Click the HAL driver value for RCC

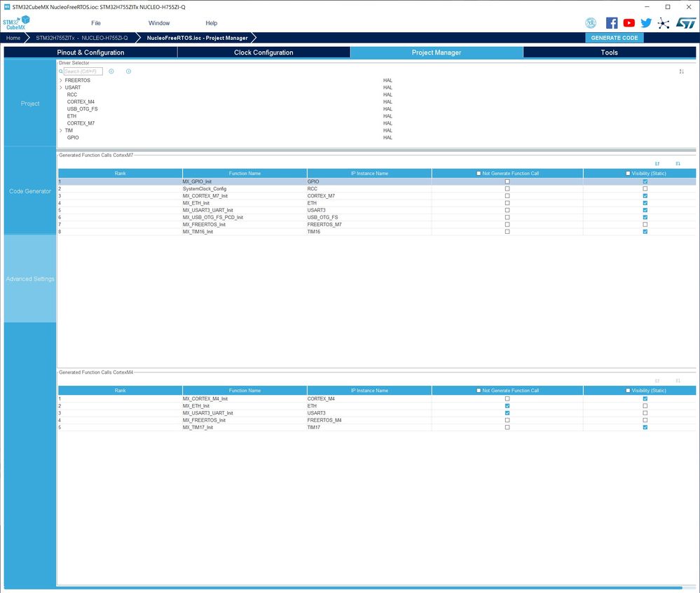(x=387, y=95)
